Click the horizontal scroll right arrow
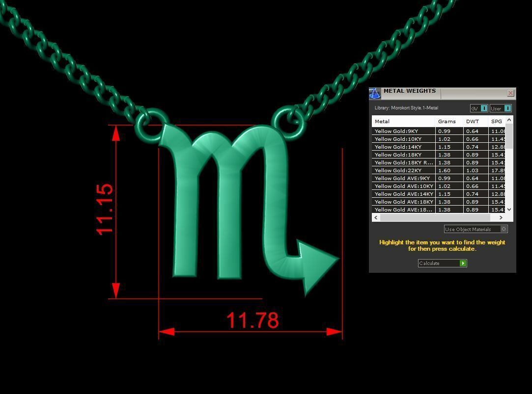Image resolution: width=532 pixels, height=394 pixels. (501, 217)
